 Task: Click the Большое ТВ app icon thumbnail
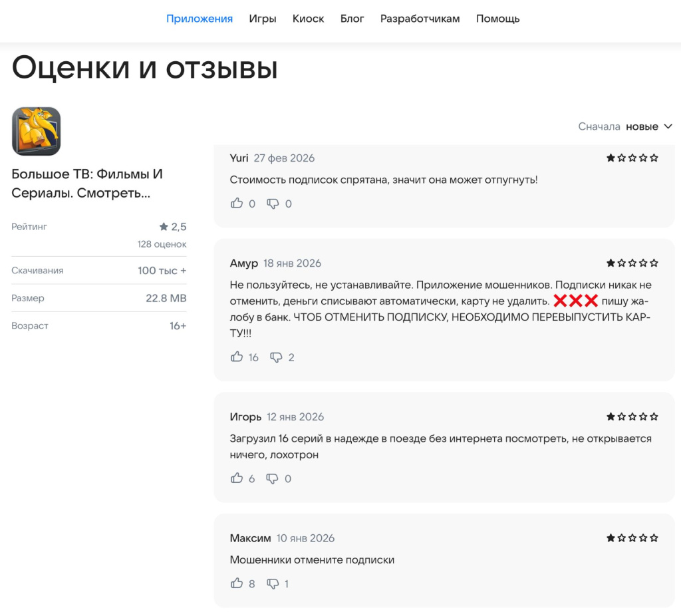(37, 131)
